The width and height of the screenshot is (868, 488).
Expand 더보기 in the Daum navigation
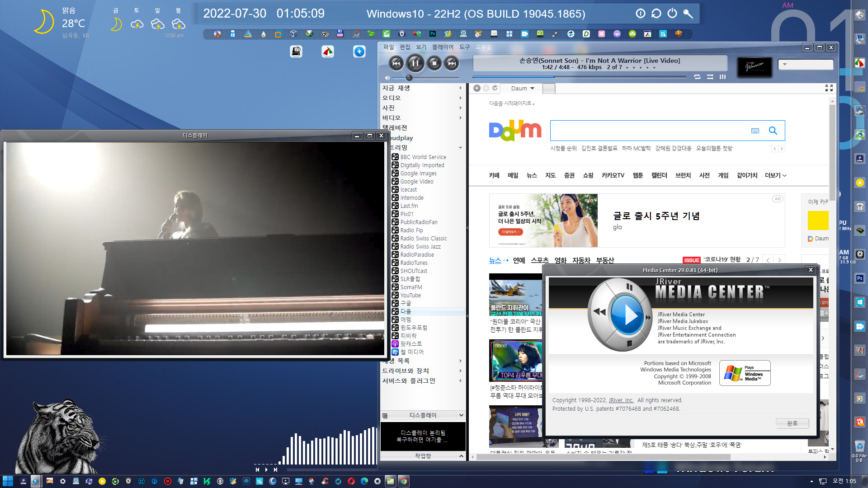775,175
